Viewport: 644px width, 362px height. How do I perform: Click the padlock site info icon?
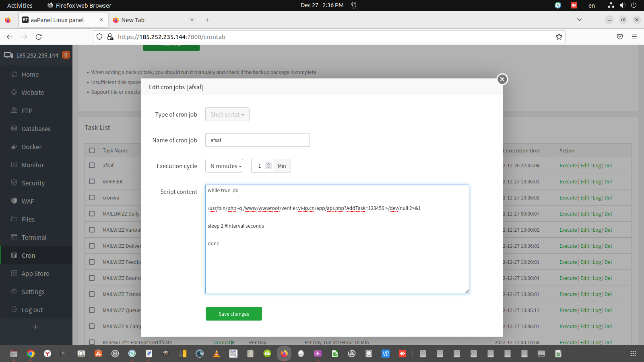110,37
